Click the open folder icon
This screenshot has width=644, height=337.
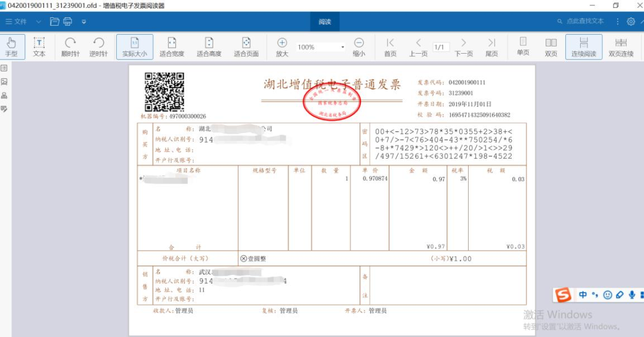point(55,21)
